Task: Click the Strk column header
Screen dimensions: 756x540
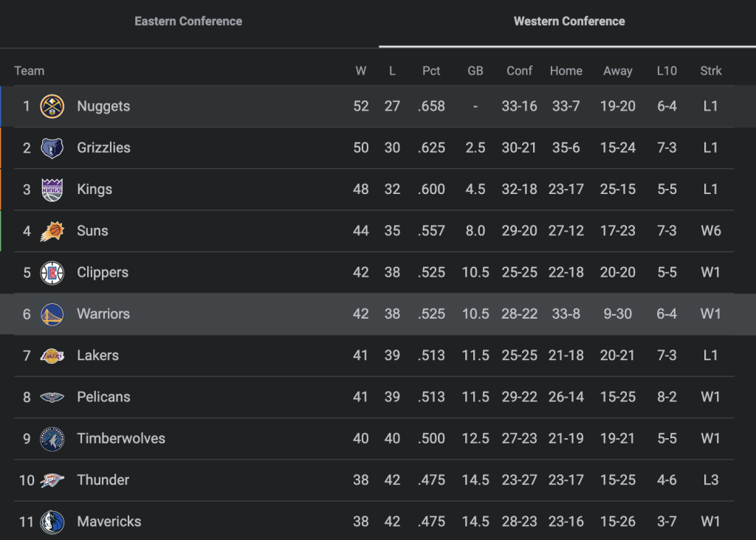Action: 711,71
